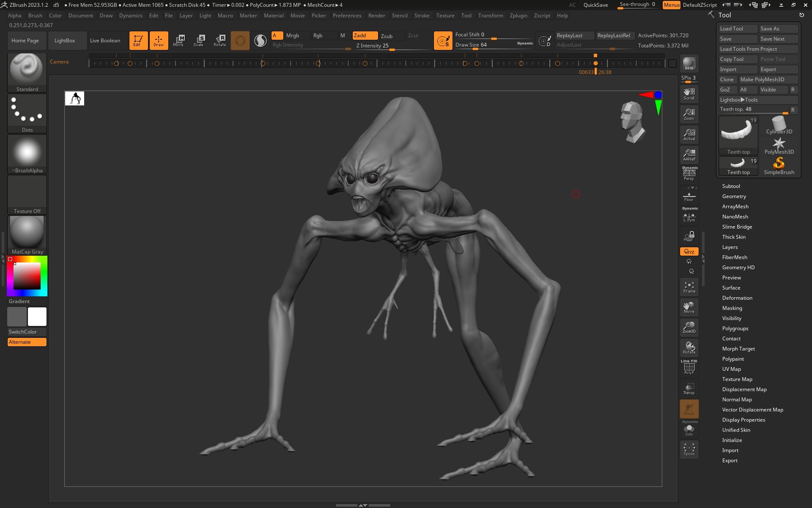Screen dimensions: 812x508
Task: Click the AAHalf view icon
Action: (x=689, y=155)
